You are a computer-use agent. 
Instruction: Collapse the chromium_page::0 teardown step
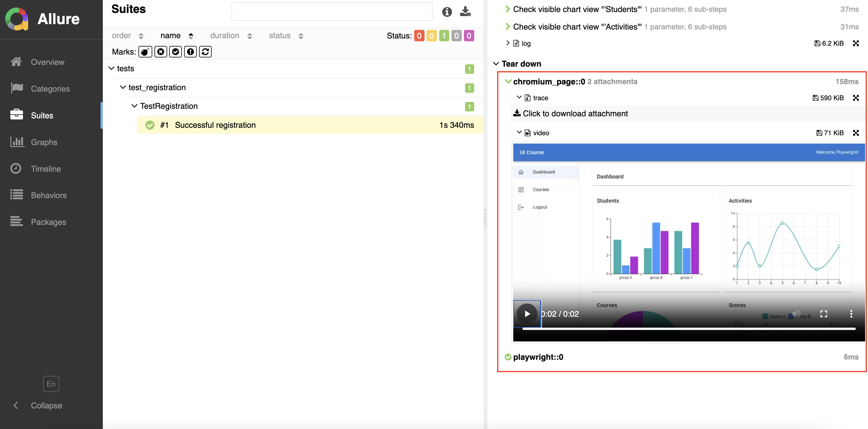pyautogui.click(x=508, y=81)
